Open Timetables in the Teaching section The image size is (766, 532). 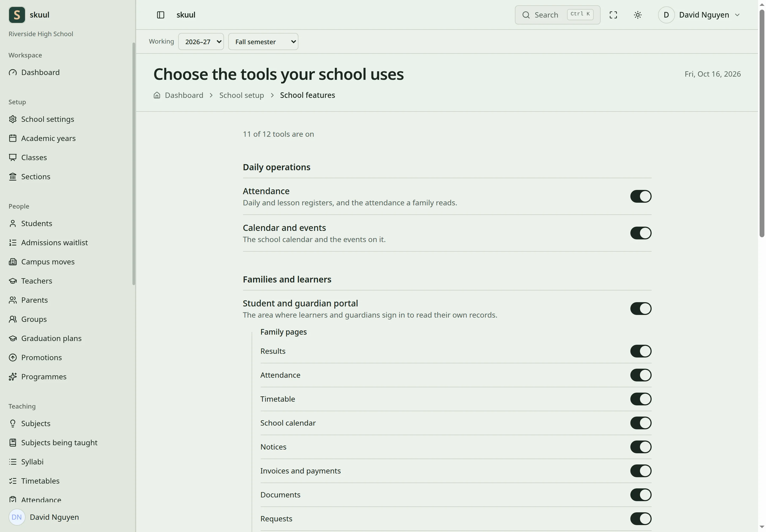(40, 481)
